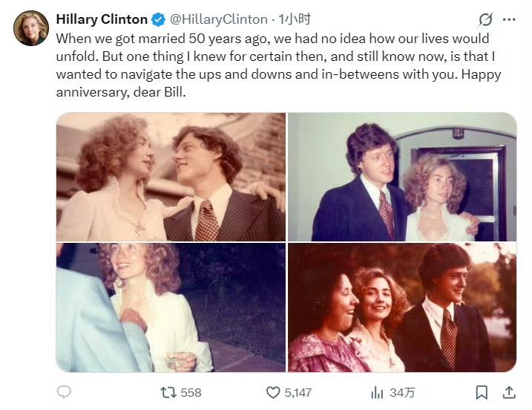This screenshot has height=410, width=532.
Task: View analytics via the bar chart icon
Action: pyautogui.click(x=377, y=391)
